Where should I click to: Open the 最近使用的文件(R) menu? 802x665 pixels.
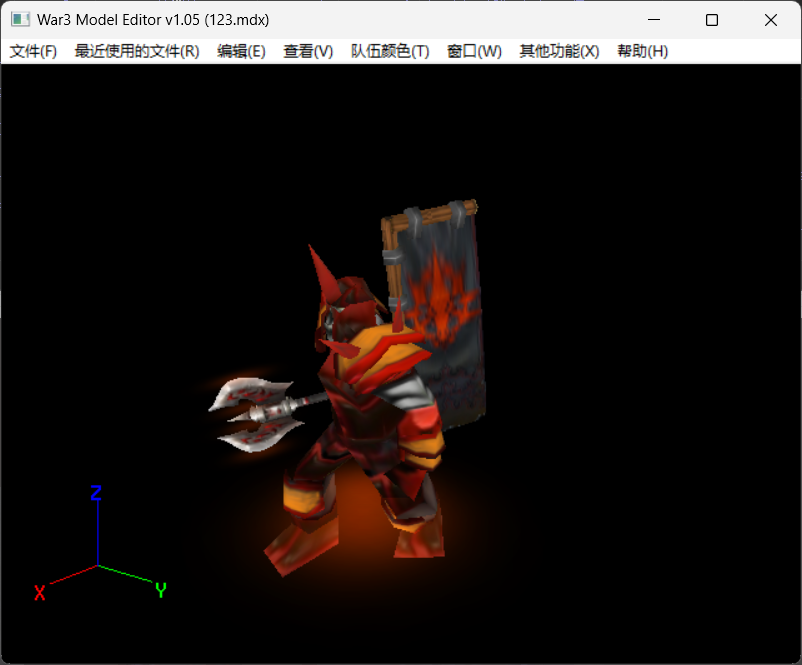coord(137,51)
